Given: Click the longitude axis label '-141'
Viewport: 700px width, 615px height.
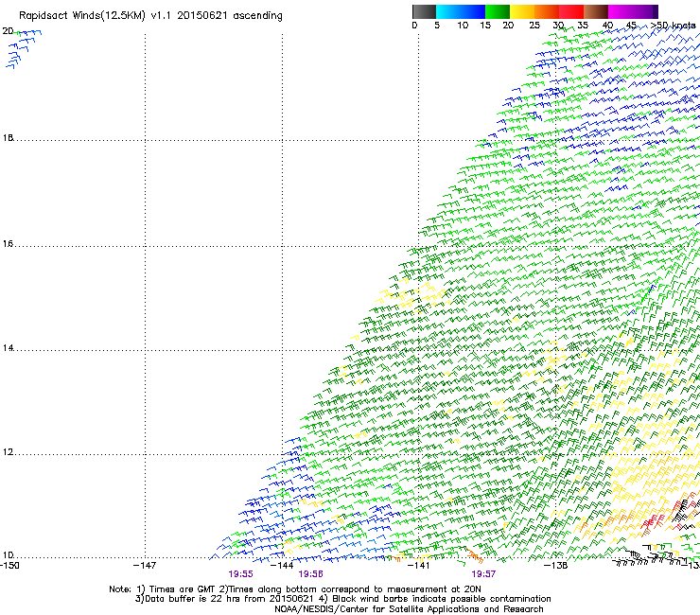Looking at the screenshot, I should pyautogui.click(x=419, y=566).
